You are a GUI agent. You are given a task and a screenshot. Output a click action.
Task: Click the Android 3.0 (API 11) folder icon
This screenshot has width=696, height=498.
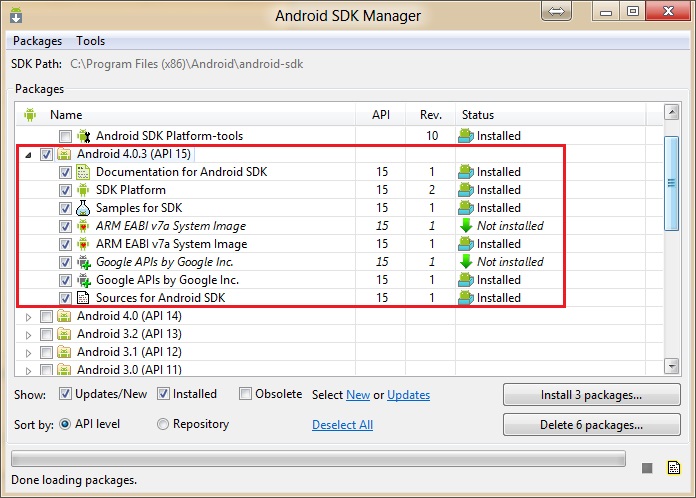[64, 369]
